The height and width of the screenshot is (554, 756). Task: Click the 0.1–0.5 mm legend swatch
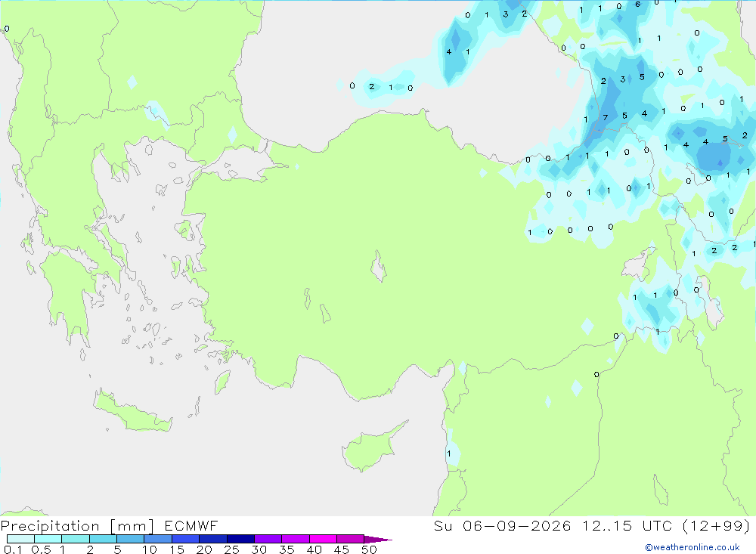[20, 539]
